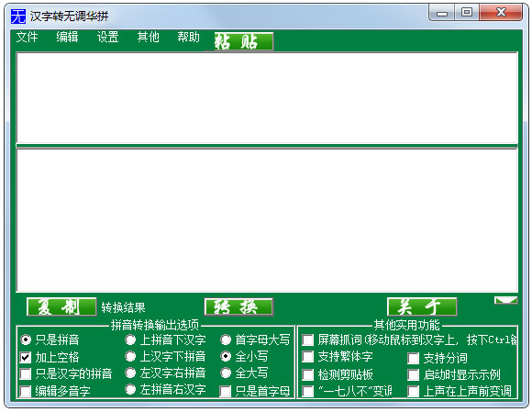Image resolution: width=532 pixels, height=412 pixels.
Task: Open the 帮助 menu
Action: coord(188,37)
